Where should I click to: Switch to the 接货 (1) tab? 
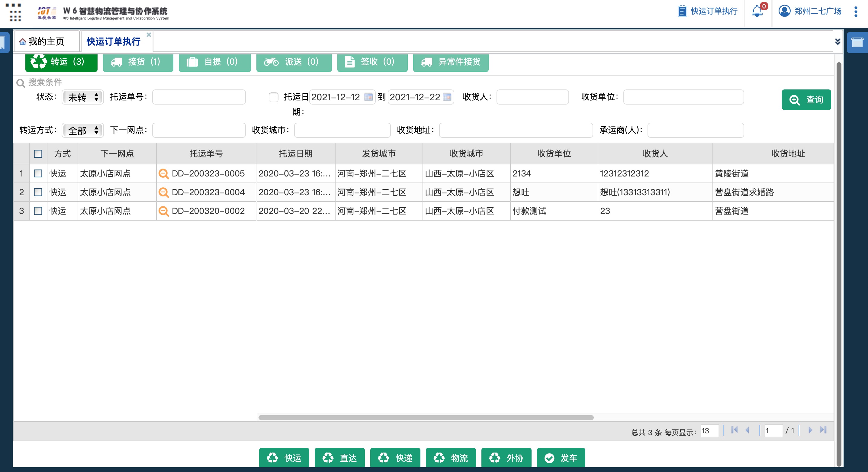tap(138, 62)
